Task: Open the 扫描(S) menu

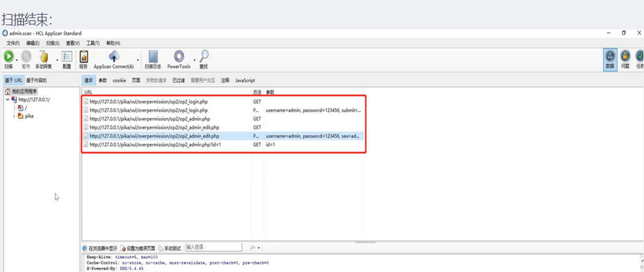Action: pos(53,43)
